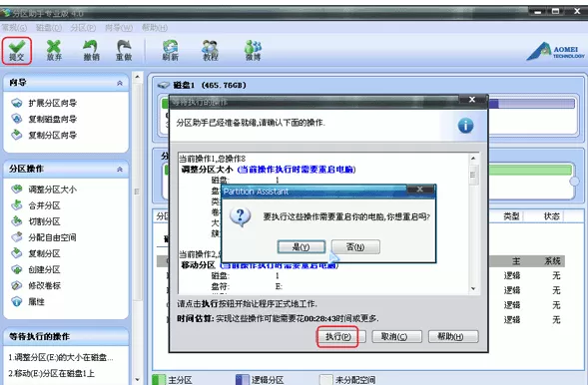Open the 磁盘(D) menu
The width and height of the screenshot is (588, 385).
pyautogui.click(x=49, y=28)
